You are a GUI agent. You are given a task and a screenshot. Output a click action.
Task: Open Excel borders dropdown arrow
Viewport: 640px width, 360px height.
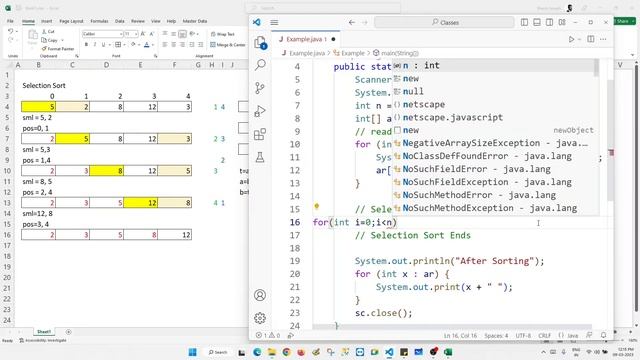124,44
